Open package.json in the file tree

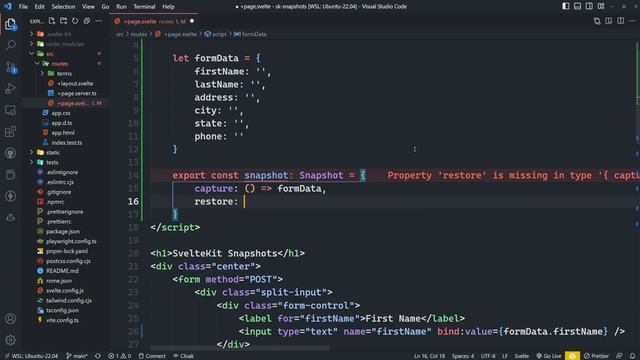click(x=63, y=231)
